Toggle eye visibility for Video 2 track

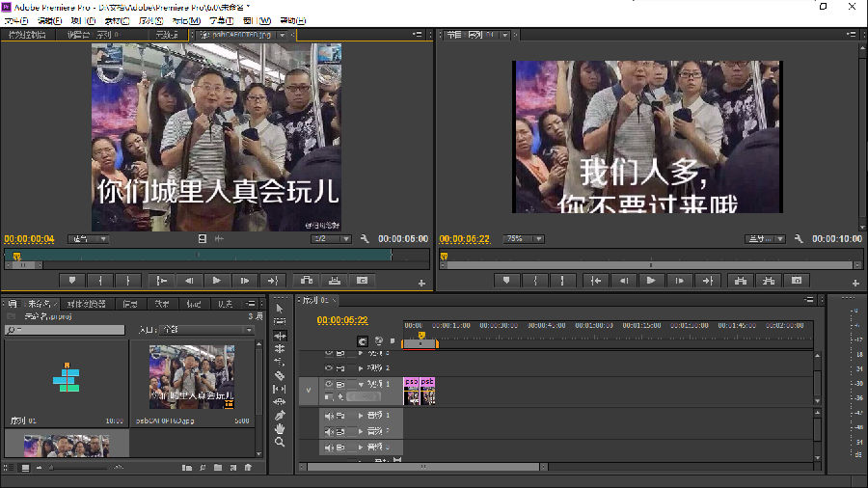[x=328, y=368]
